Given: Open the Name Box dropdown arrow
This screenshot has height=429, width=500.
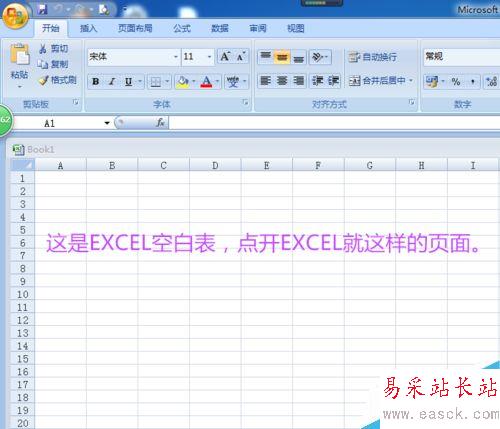Looking at the screenshot, I should [107, 123].
